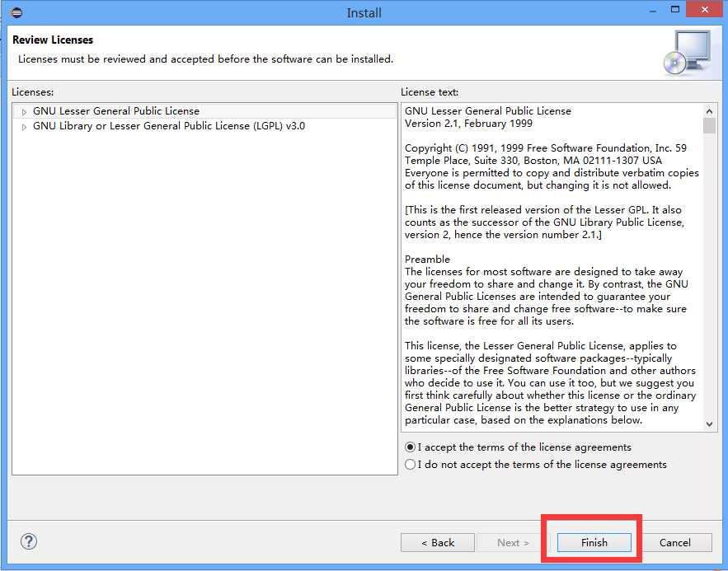Click the license text scroll down arrow
This screenshot has height=571, width=728.
(709, 424)
